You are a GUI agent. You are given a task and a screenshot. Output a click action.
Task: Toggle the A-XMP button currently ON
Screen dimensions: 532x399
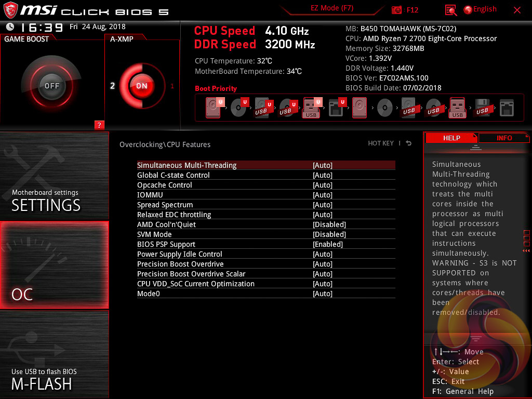point(142,86)
